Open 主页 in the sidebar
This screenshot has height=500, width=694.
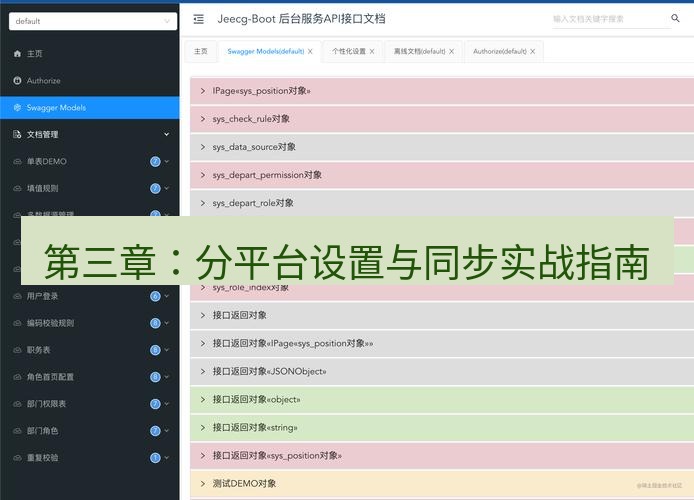click(x=90, y=54)
